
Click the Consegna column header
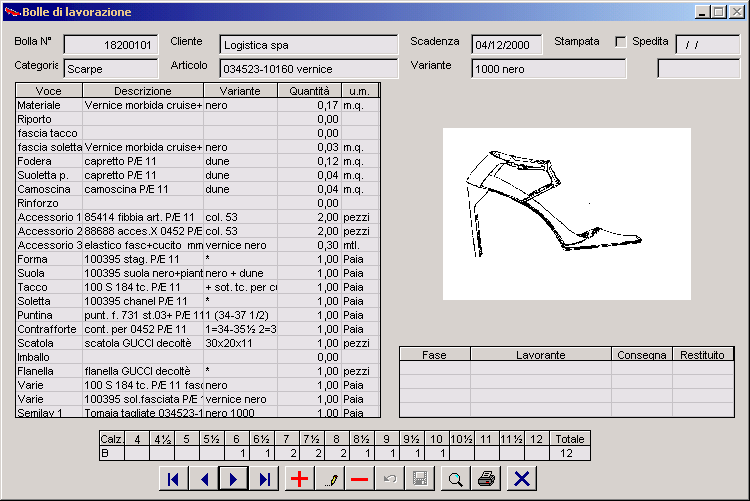pyautogui.click(x=641, y=355)
